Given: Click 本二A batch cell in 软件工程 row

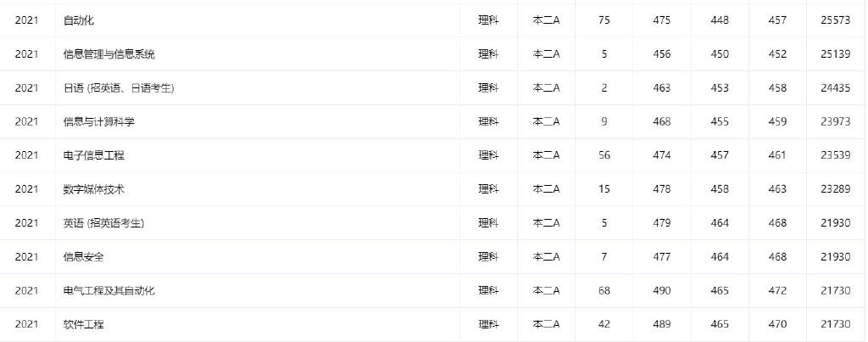Looking at the screenshot, I should [547, 325].
